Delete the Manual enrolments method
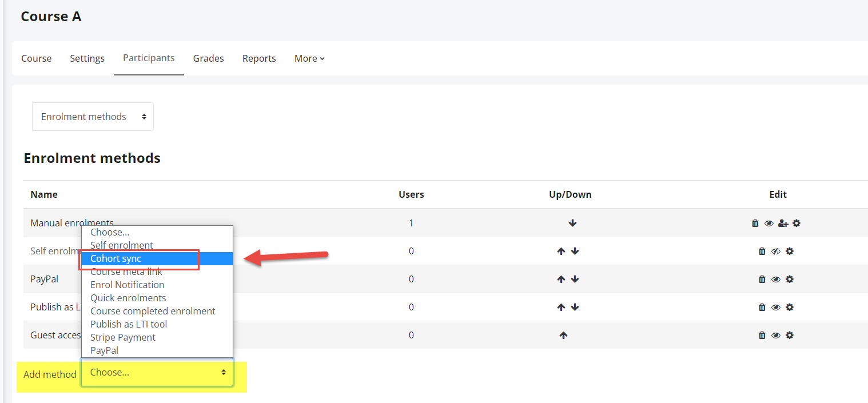The image size is (868, 403). pyautogui.click(x=755, y=224)
